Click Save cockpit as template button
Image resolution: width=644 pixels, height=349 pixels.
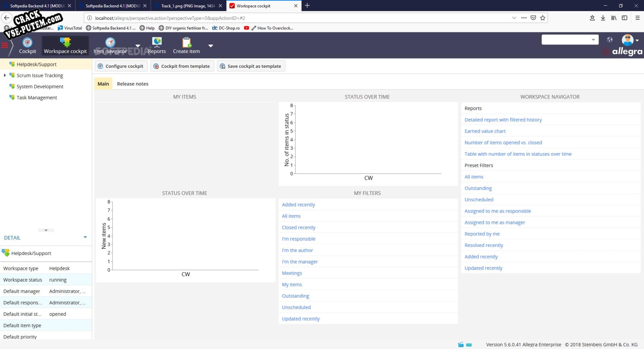(x=251, y=66)
